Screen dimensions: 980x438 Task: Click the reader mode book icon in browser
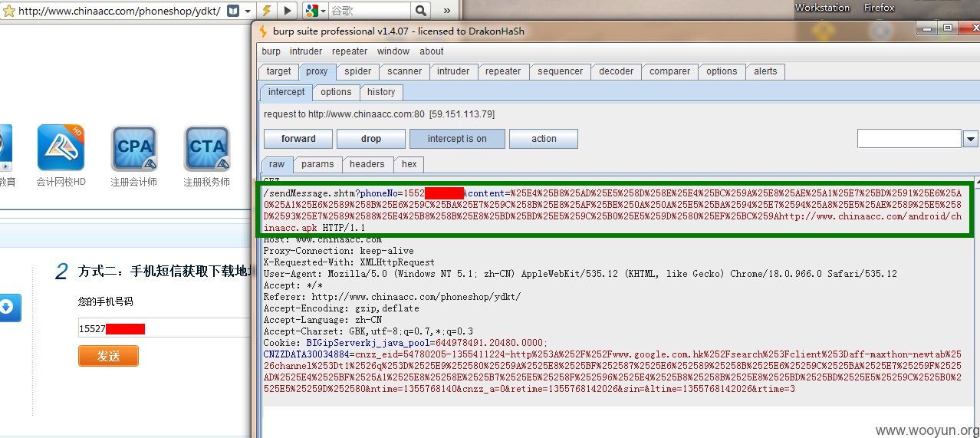point(232,11)
